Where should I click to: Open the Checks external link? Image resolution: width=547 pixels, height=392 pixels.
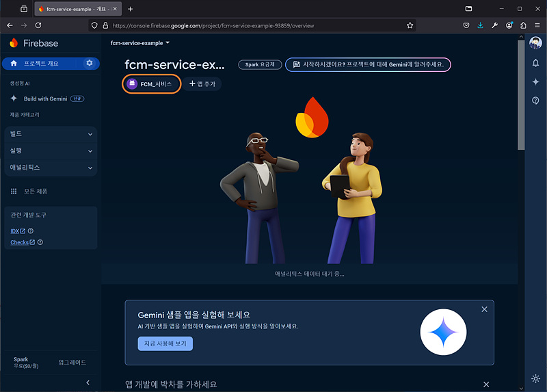tap(23, 242)
